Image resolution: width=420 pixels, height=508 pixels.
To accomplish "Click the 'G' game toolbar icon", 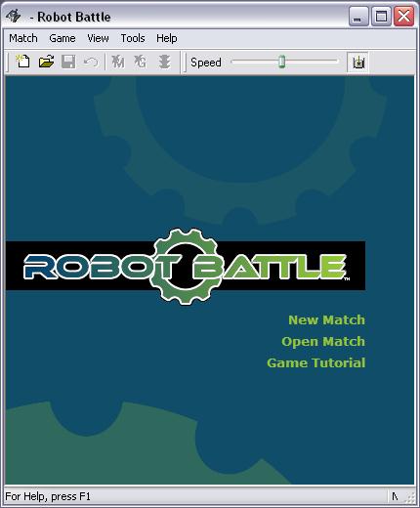I will click(141, 62).
